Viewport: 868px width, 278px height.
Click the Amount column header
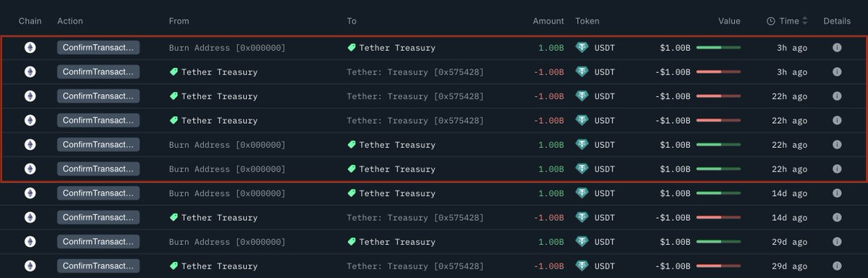coord(548,21)
